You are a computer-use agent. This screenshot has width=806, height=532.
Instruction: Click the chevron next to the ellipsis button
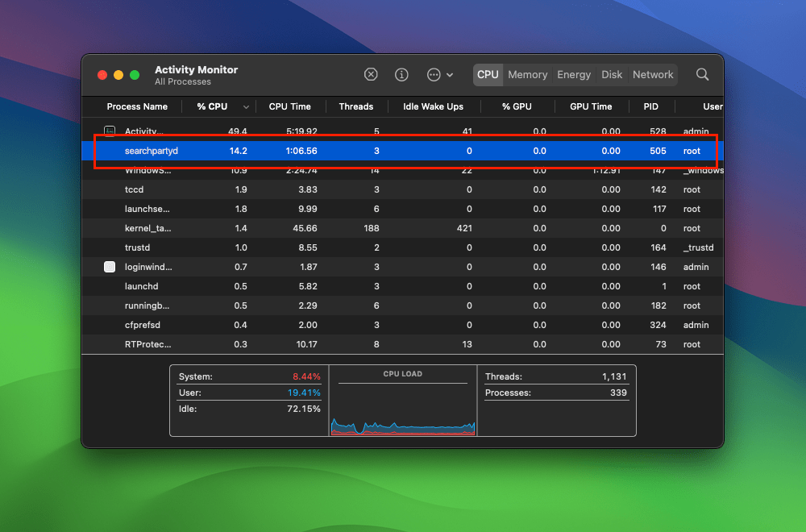click(x=448, y=74)
